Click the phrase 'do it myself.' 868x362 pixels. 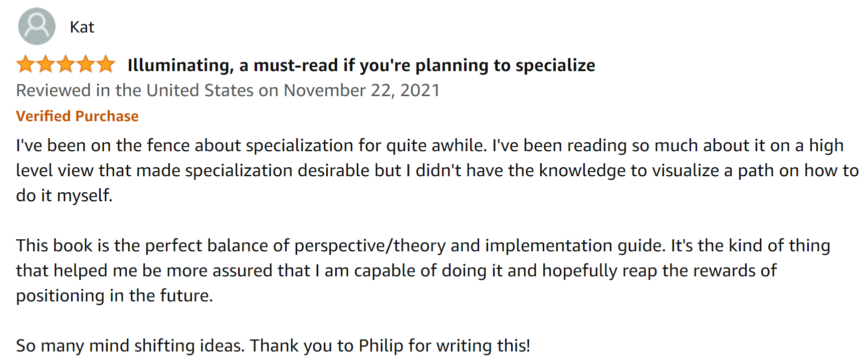point(64,195)
